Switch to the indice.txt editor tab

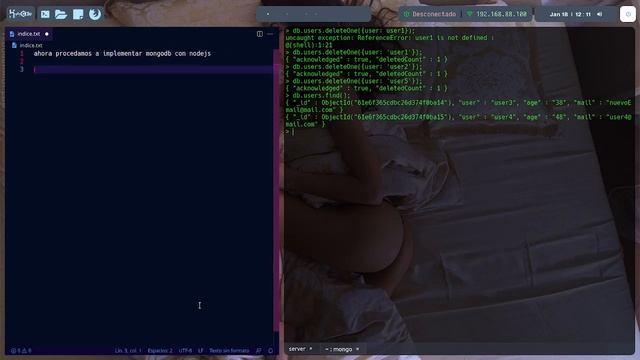pyautogui.click(x=29, y=34)
